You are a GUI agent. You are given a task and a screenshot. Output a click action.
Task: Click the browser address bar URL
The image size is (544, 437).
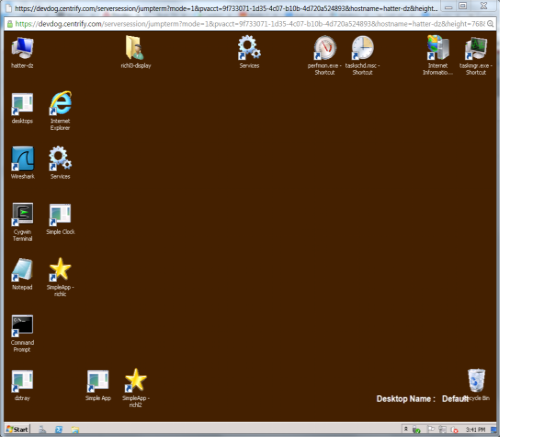(250, 24)
